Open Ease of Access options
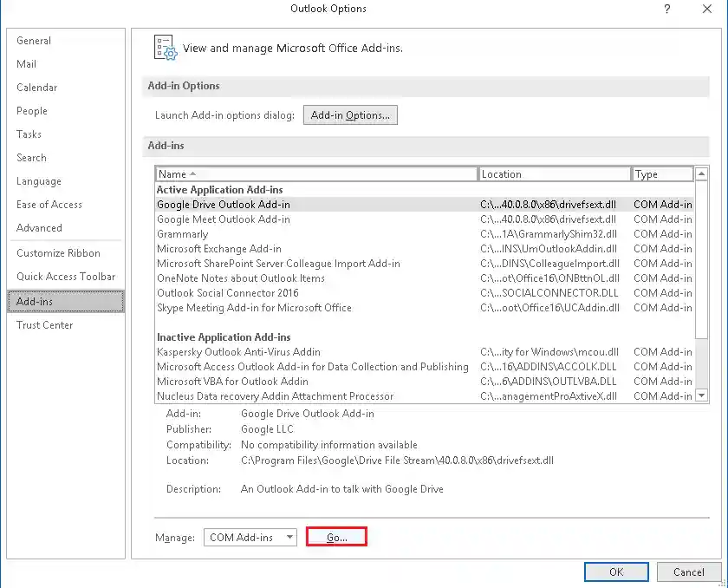Image resolution: width=728 pixels, height=588 pixels. (x=66, y=205)
